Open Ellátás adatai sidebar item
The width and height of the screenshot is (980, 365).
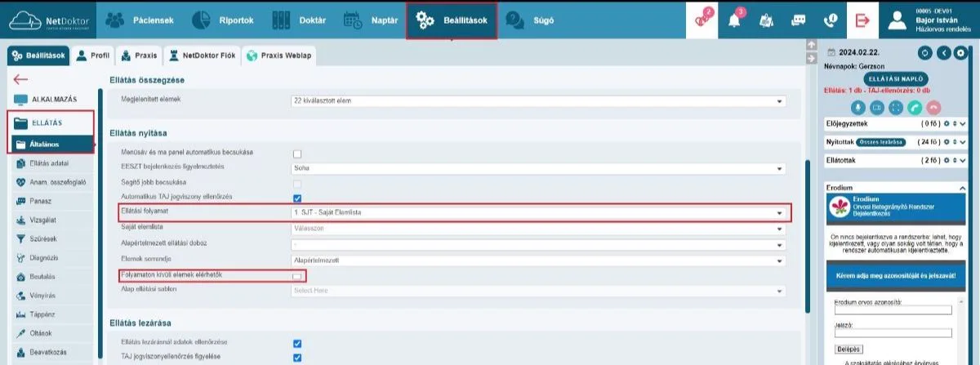click(52, 163)
